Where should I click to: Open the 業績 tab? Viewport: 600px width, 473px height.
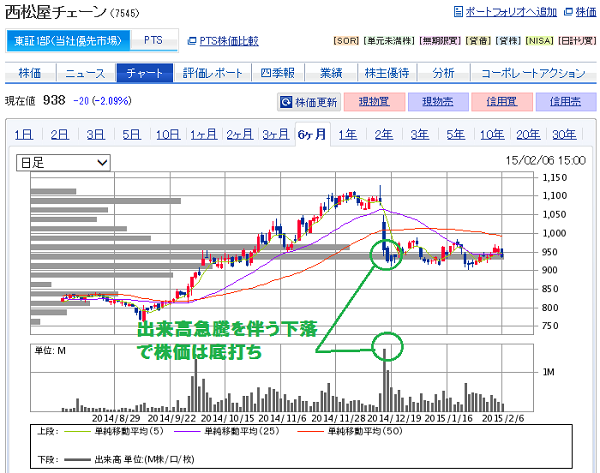point(331,73)
